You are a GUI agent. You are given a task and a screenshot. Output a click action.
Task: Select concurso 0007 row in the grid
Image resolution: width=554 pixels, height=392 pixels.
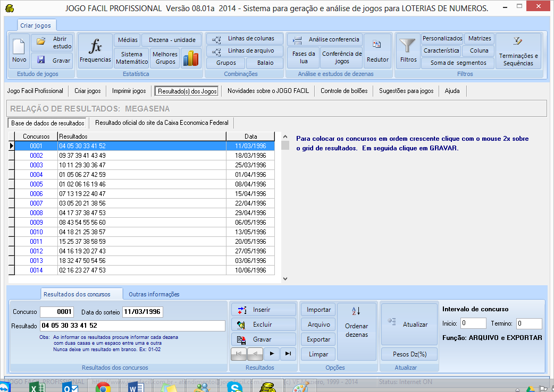pos(36,203)
